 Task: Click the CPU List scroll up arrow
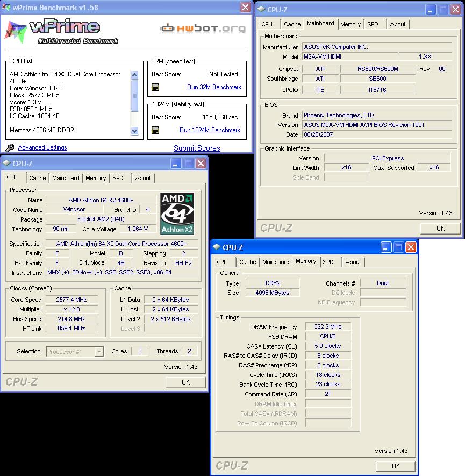pos(135,75)
